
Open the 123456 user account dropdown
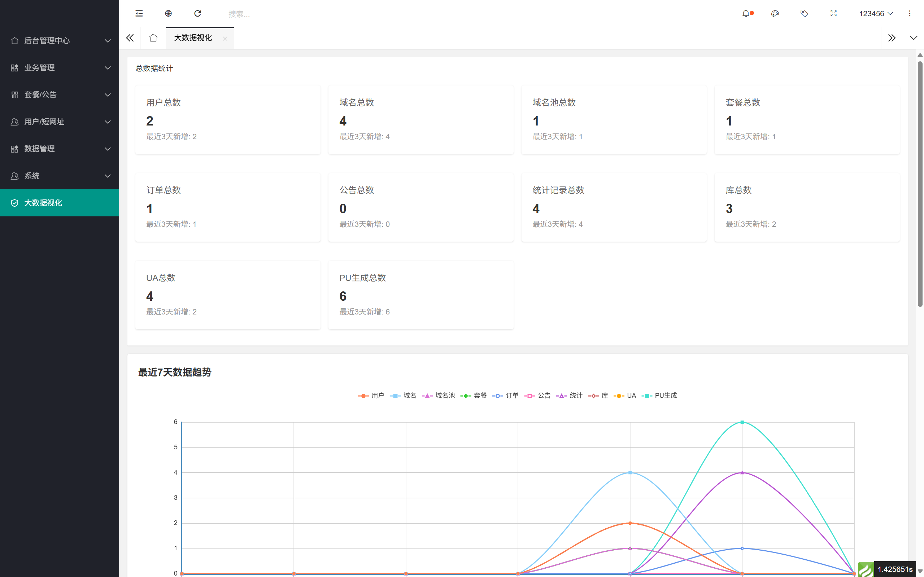[876, 13]
